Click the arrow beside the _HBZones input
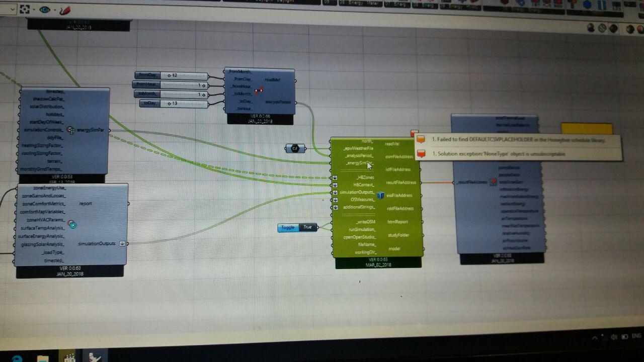 [335, 177]
